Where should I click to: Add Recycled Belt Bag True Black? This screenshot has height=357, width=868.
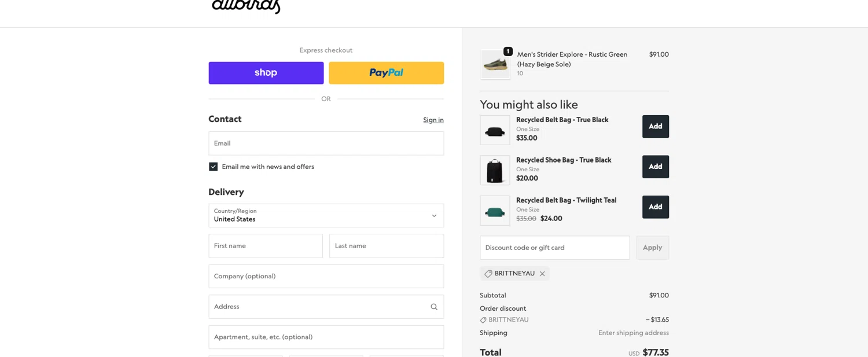coord(655,127)
